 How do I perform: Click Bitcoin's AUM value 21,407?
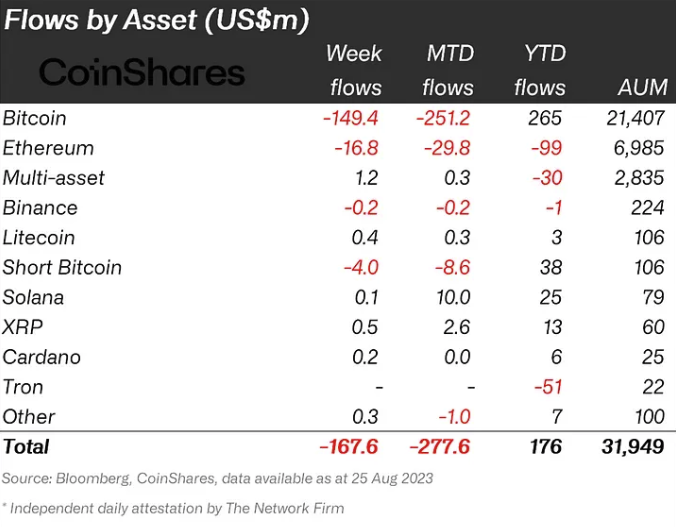(634, 118)
